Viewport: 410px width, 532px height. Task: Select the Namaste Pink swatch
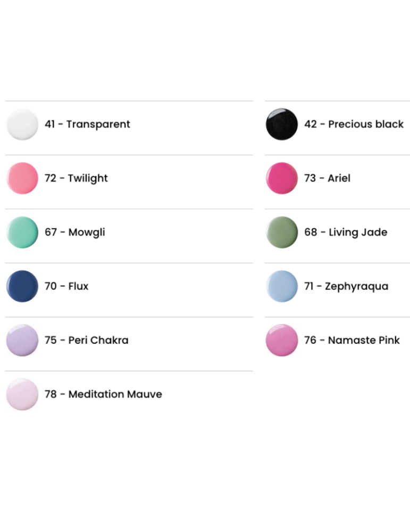(x=282, y=340)
